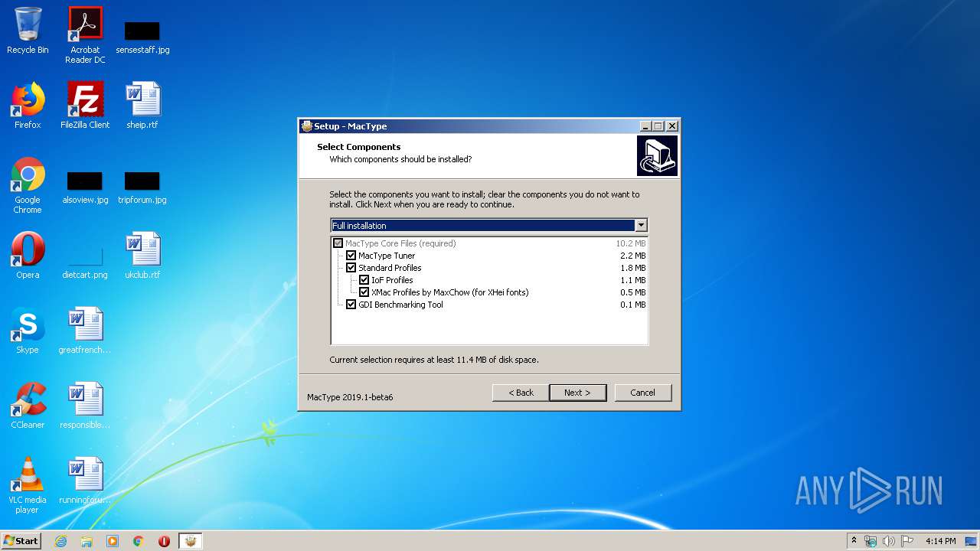
Task: Click the volume icon in system tray
Action: click(888, 541)
